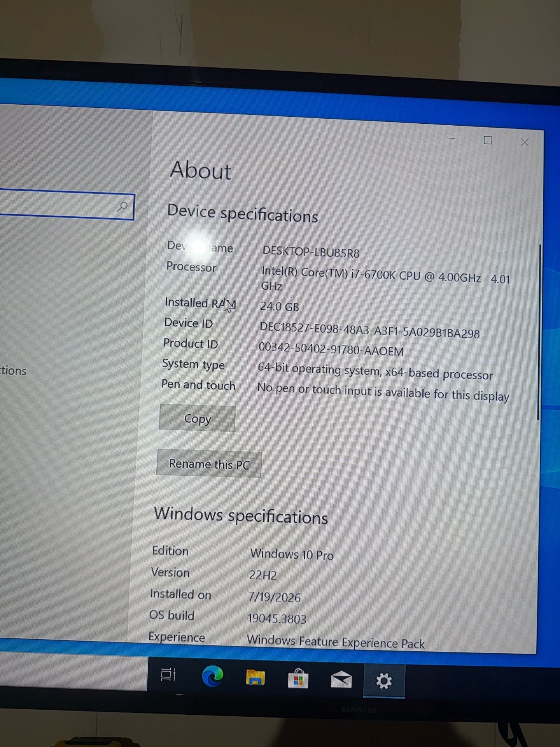The image size is (560, 747).
Task: Click the Processor label
Action: click(x=191, y=267)
